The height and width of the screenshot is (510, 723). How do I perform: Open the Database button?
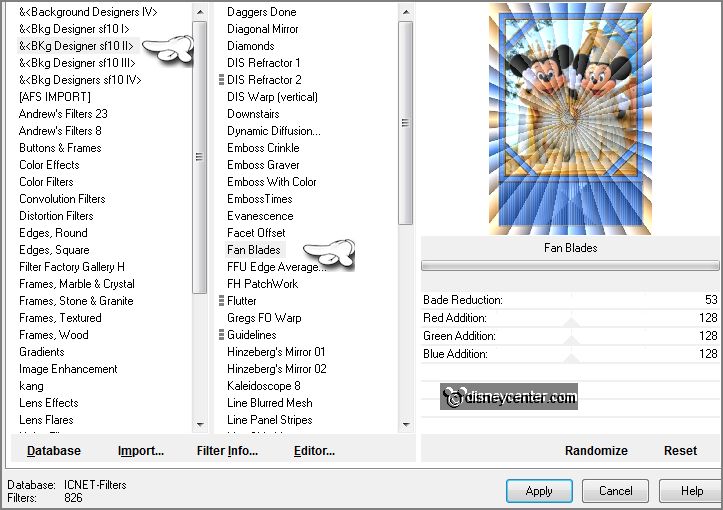(53, 451)
